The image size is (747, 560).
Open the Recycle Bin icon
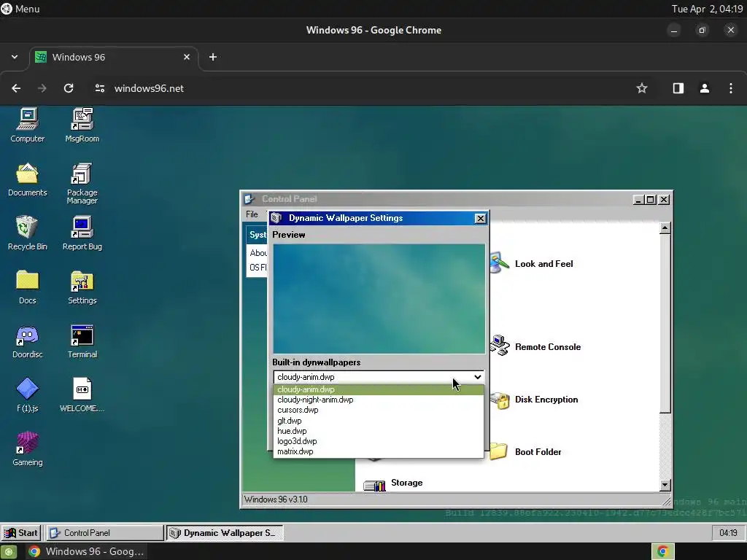[27, 233]
